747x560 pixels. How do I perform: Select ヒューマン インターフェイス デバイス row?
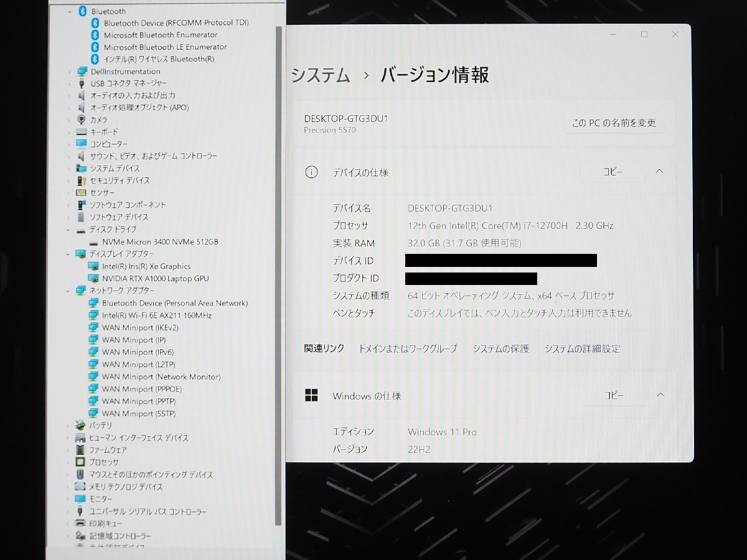[131, 437]
